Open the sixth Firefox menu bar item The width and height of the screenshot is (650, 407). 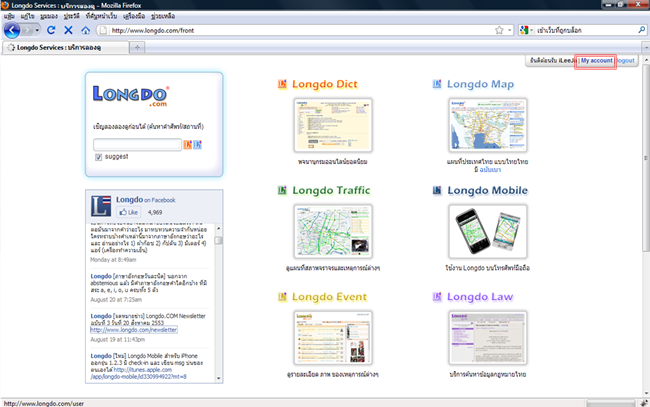(134, 16)
